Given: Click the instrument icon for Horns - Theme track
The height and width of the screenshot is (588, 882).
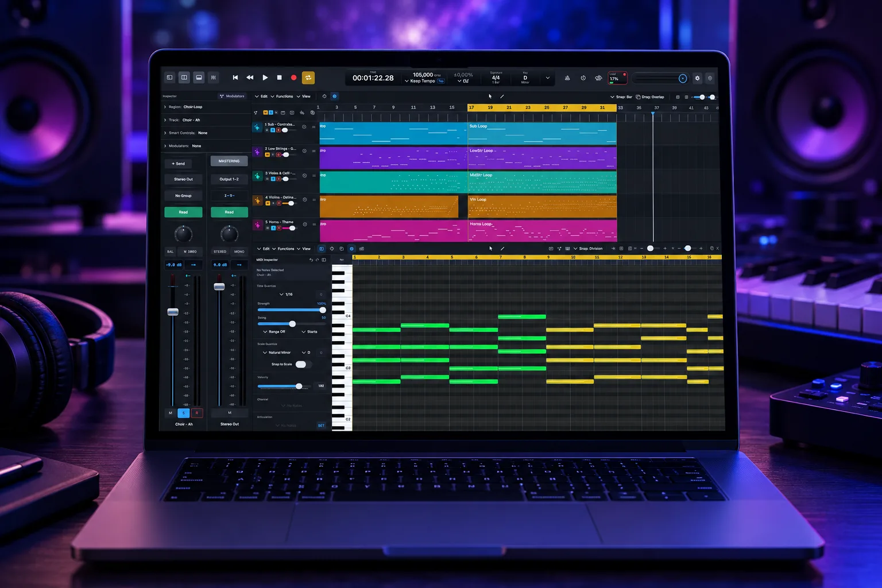Looking at the screenshot, I should coord(257,225).
